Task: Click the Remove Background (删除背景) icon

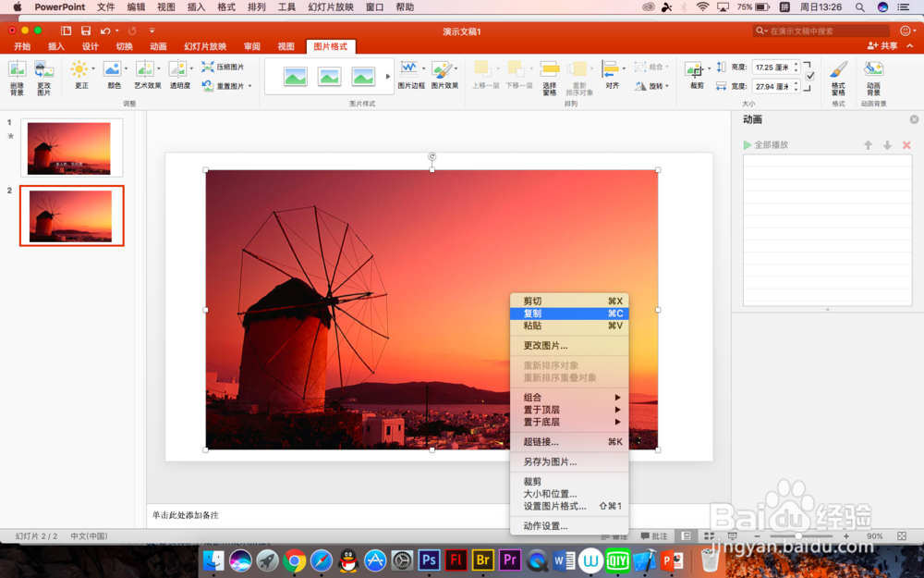Action: [17, 69]
